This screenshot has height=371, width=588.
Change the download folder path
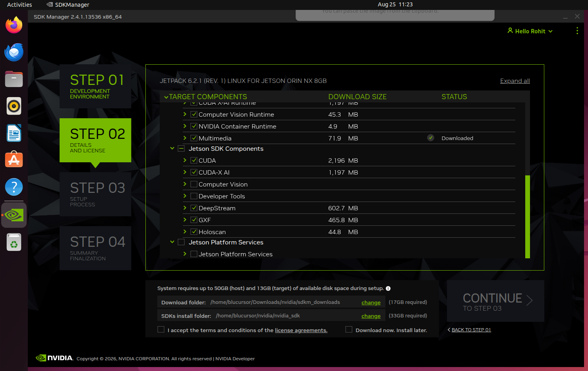pos(371,302)
